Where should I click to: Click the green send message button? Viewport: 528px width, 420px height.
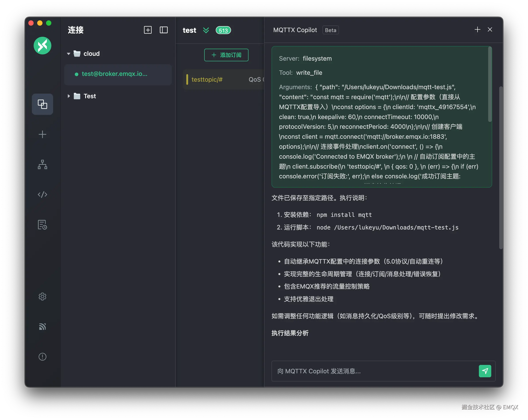[485, 371]
